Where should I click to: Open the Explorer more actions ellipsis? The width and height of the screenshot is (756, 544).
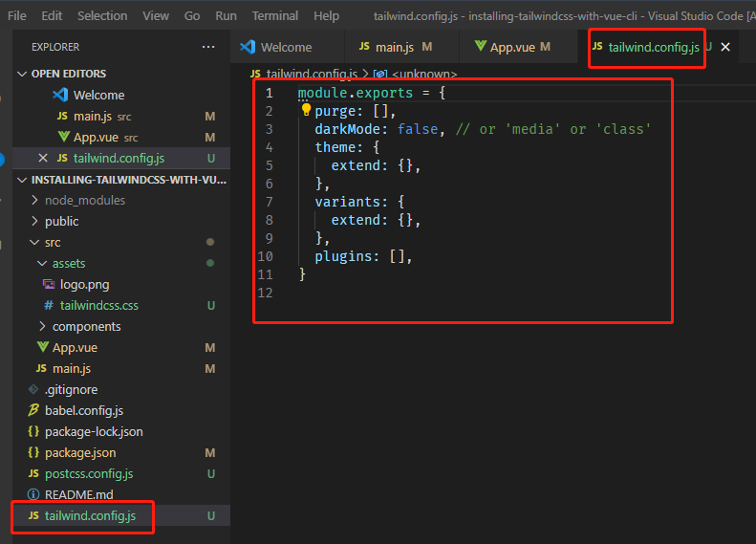pos(208,47)
